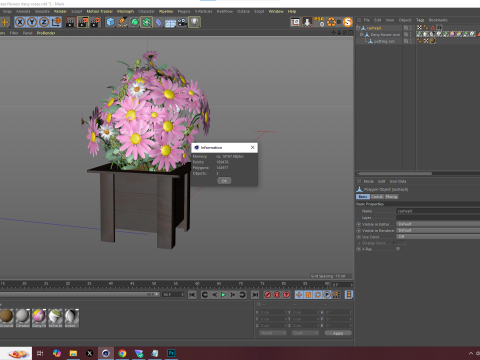This screenshot has width=480, height=360.
Task: Click the PSR reset icon
Action: tap(319, 22)
